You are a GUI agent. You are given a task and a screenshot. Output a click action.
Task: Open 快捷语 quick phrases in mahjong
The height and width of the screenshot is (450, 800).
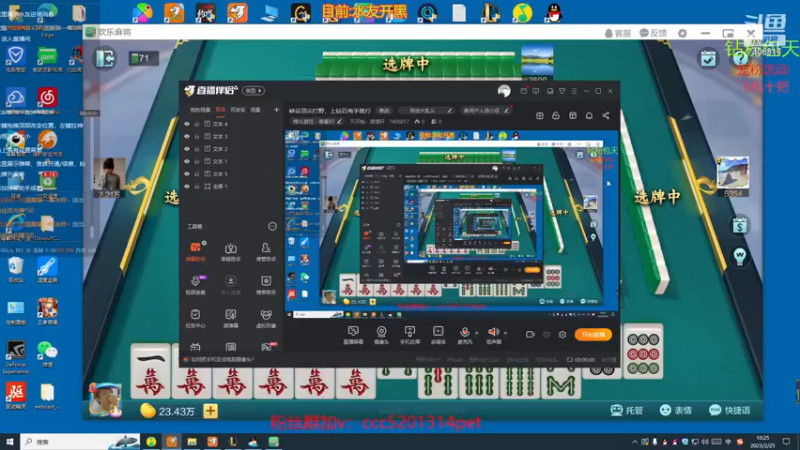tap(730, 410)
